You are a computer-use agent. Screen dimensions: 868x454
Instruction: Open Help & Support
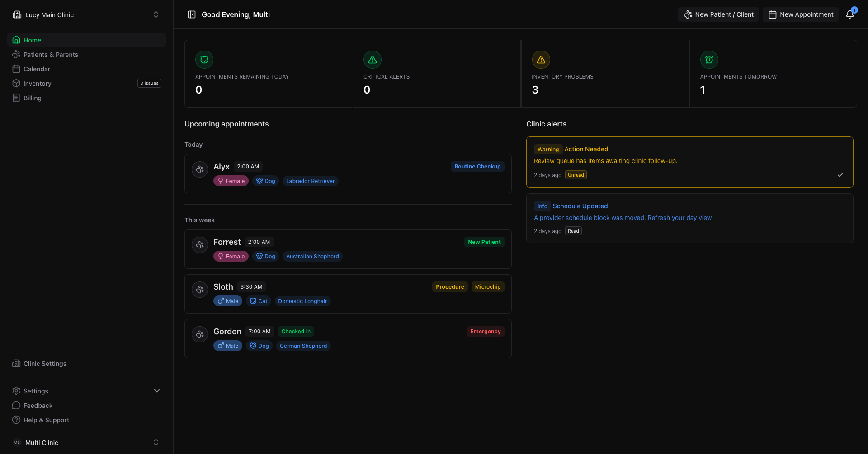click(x=86, y=420)
